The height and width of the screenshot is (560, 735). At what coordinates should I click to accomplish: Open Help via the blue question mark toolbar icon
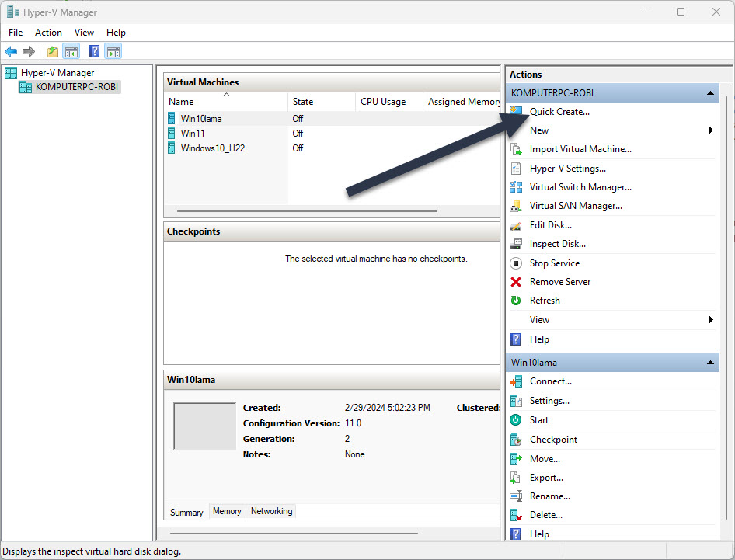[x=94, y=51]
